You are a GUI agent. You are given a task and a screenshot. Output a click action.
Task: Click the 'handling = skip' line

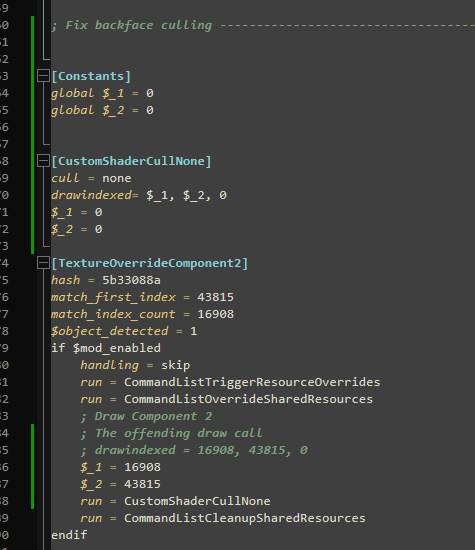[135, 365]
